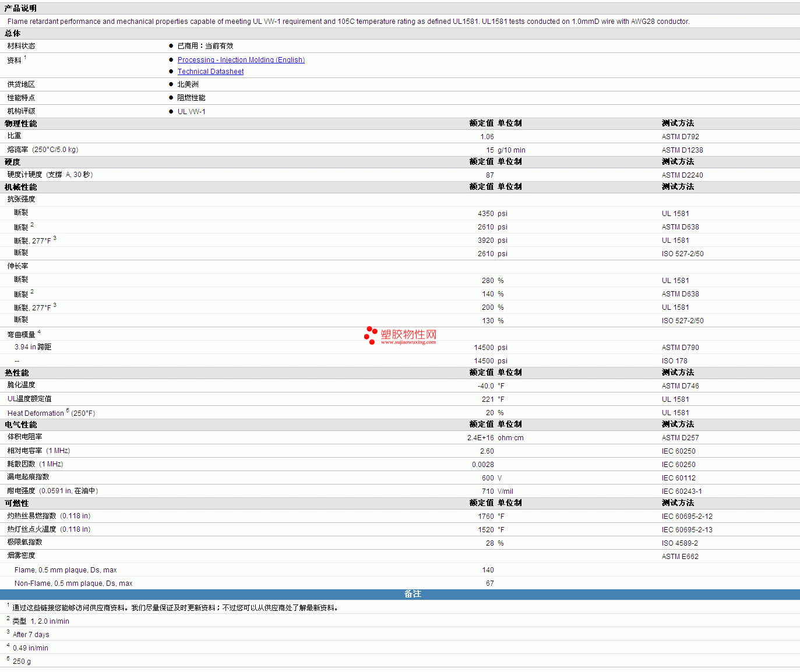Click the www.sujiaowuxing.com watermark URL
The image size is (800, 672).
[408, 342]
